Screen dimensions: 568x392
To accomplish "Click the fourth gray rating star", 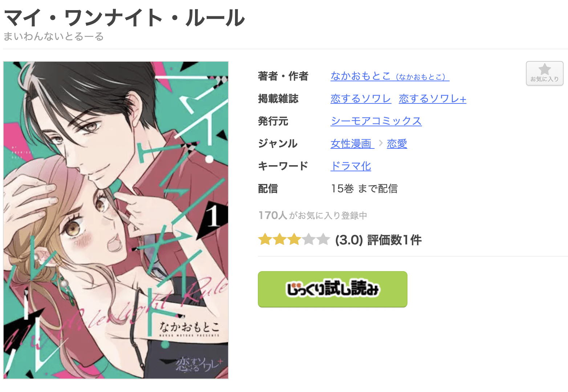I will [308, 240].
